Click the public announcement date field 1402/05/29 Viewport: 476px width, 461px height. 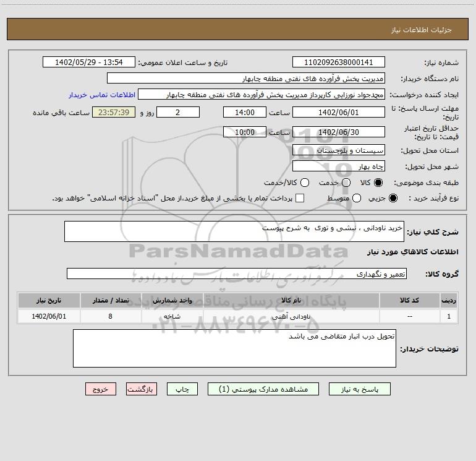point(88,62)
